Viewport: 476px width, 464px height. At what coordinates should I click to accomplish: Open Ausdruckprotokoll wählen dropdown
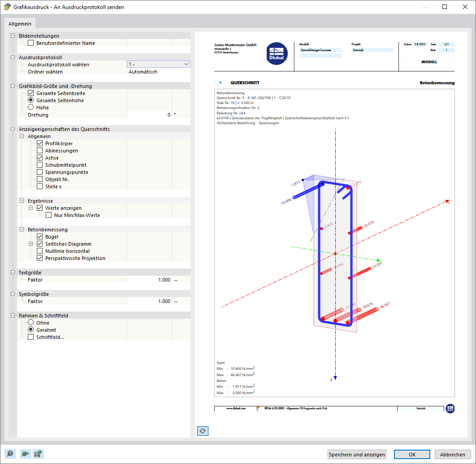[x=159, y=64]
